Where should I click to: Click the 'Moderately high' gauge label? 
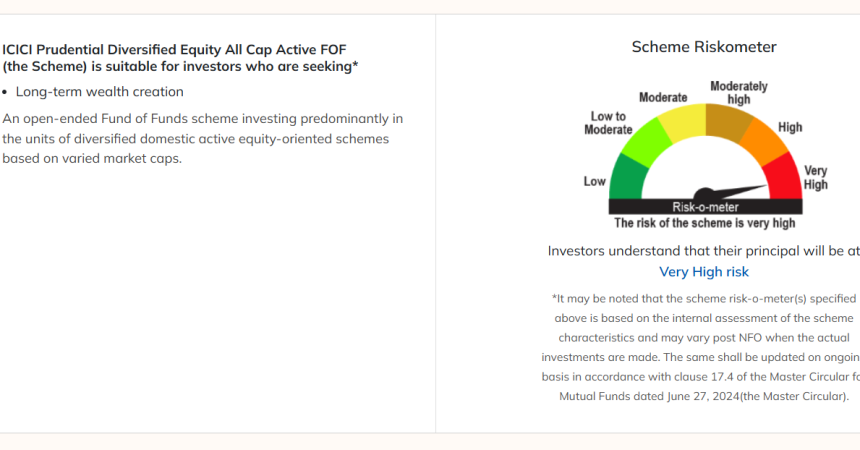coord(739,92)
